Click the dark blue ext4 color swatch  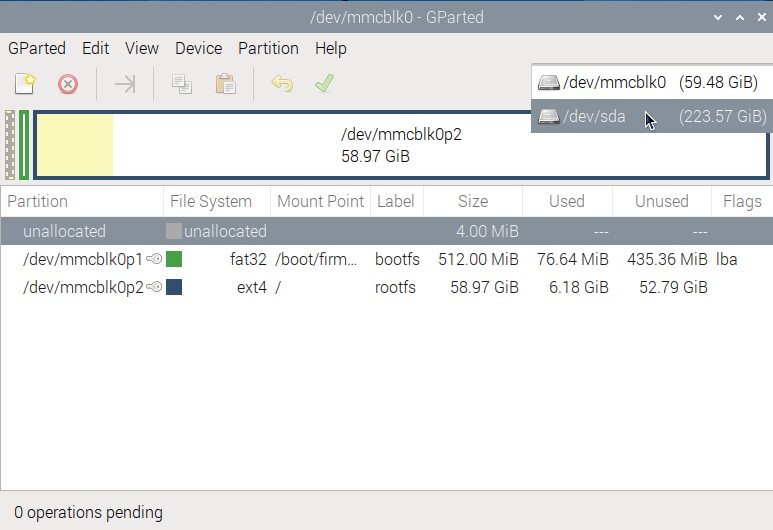(x=174, y=287)
